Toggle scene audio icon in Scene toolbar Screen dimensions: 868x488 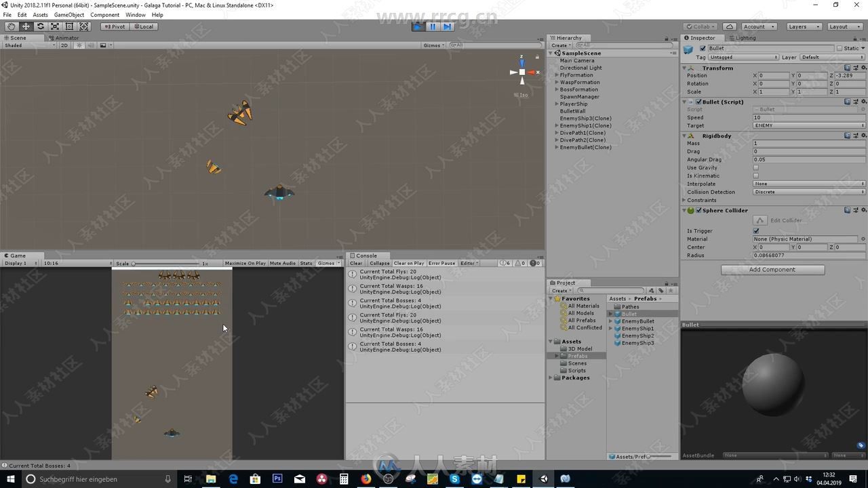pos(91,45)
